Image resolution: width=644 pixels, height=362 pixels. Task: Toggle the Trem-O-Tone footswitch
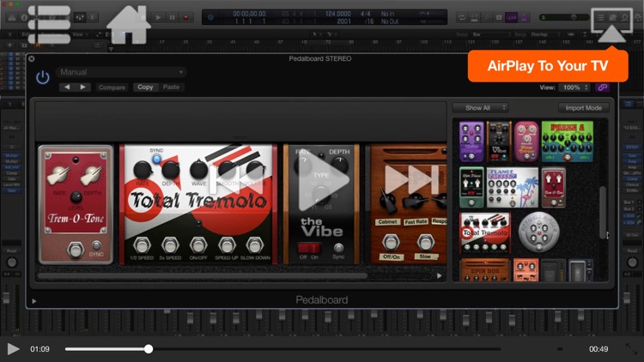pos(76,250)
